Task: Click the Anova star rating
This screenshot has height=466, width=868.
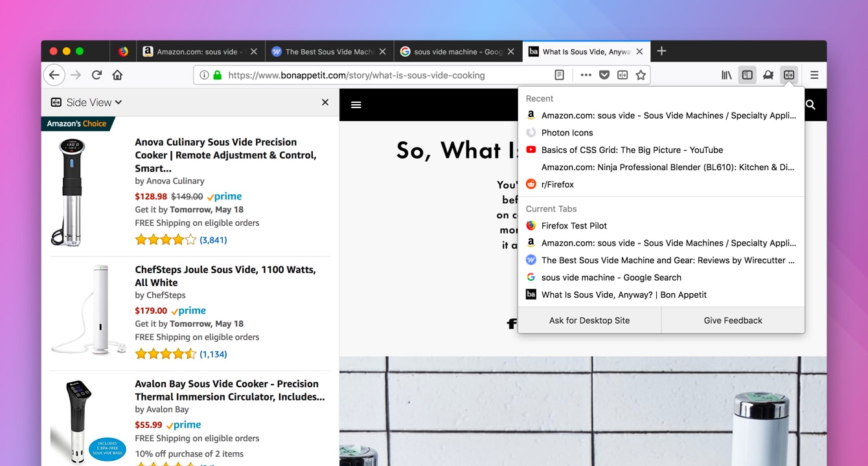Action: 165,240
